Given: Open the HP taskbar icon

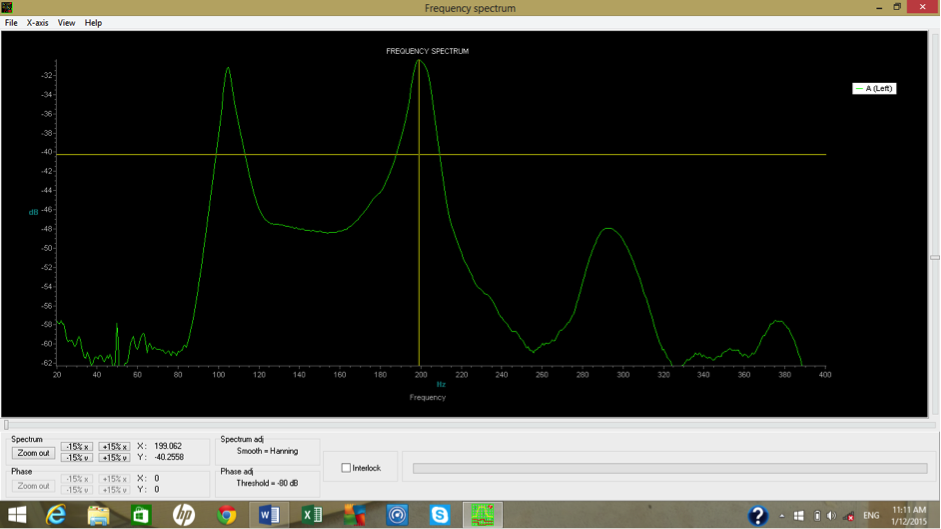Looking at the screenshot, I should coord(184,515).
